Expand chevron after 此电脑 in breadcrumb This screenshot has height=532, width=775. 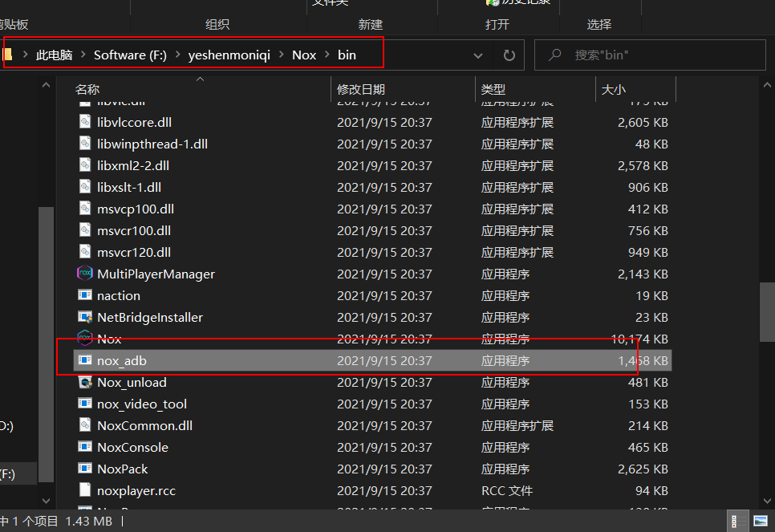click(83, 55)
